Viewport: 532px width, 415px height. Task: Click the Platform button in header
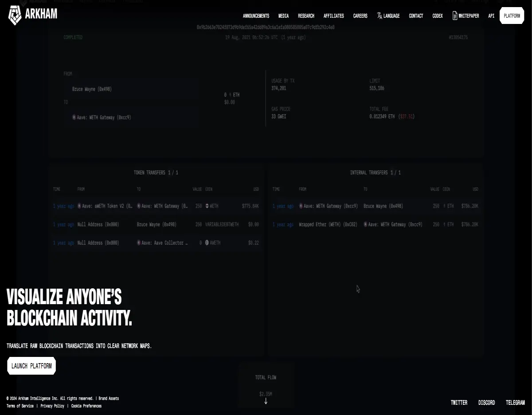click(512, 16)
